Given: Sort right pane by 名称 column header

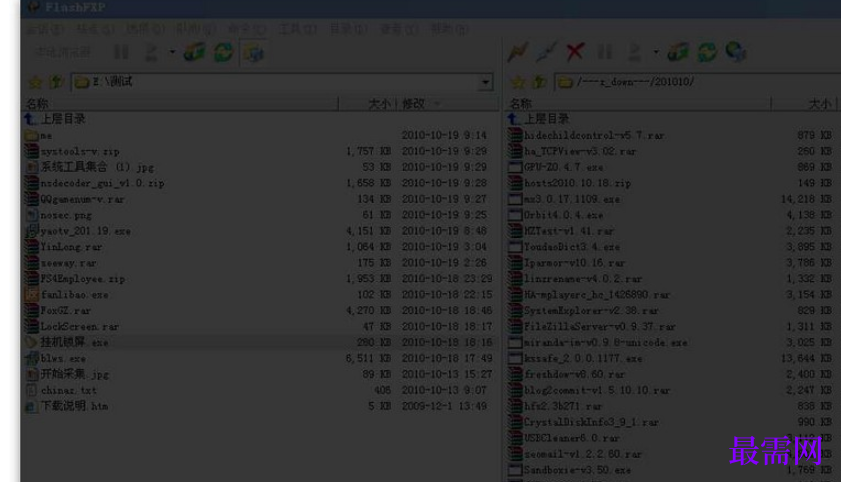Looking at the screenshot, I should click(x=638, y=103).
